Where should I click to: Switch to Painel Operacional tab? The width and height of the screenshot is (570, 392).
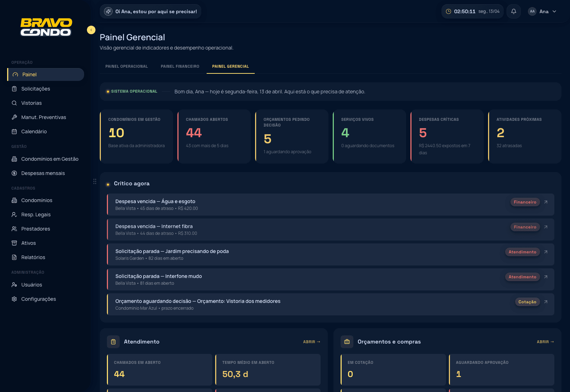tap(126, 66)
